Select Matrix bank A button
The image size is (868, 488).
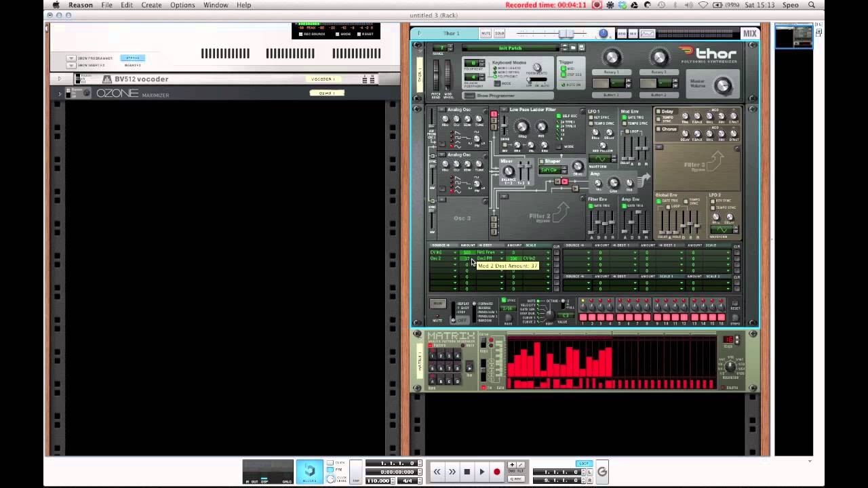click(433, 380)
